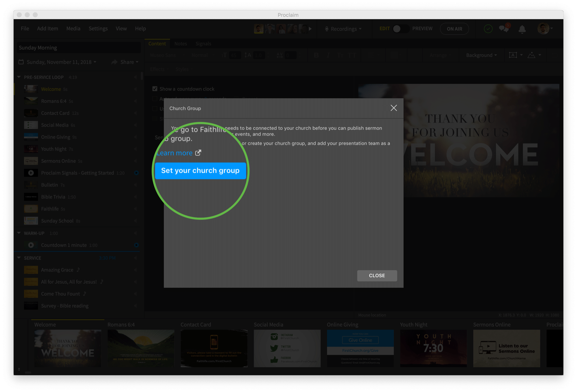577x392 pixels.
Task: Select Survey - Bible reading item
Action: (x=77, y=306)
